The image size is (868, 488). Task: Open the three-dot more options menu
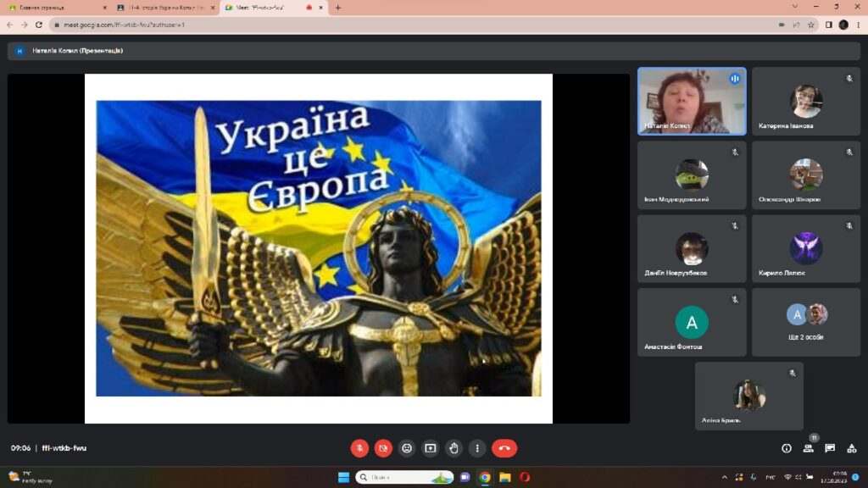pos(477,448)
